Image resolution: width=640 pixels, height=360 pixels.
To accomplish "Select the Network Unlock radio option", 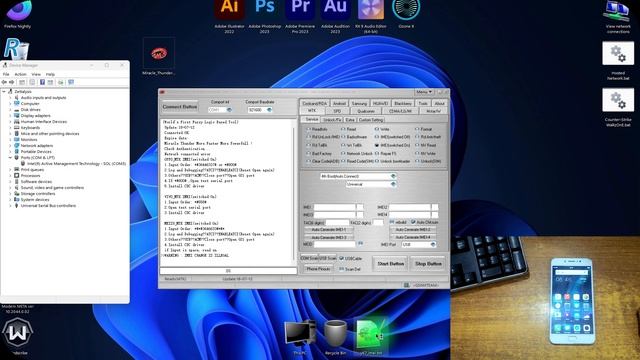I will click(x=356, y=153).
